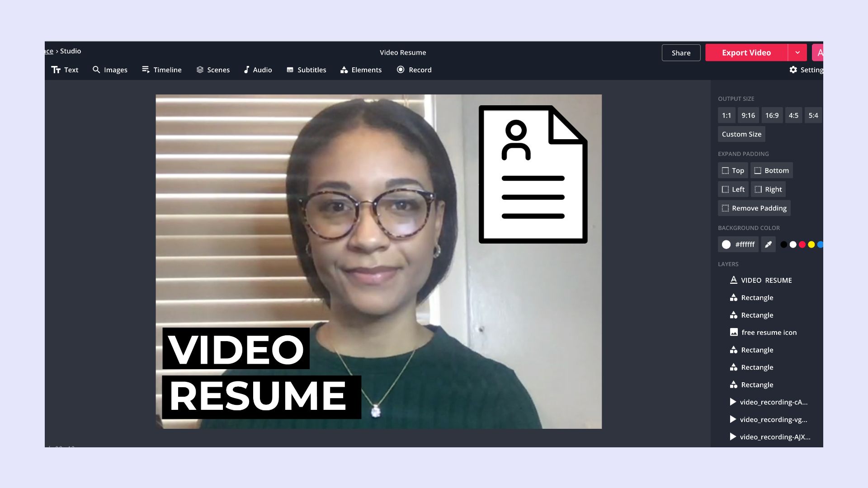Click the resume document icon on canvas
The width and height of the screenshot is (868, 488).
[533, 174]
